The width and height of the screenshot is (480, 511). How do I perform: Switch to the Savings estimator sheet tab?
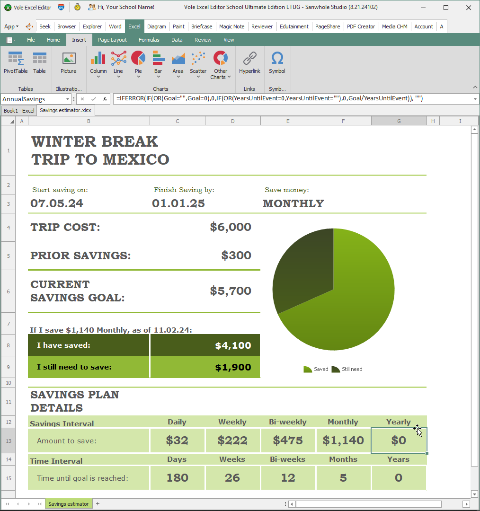tap(68, 504)
